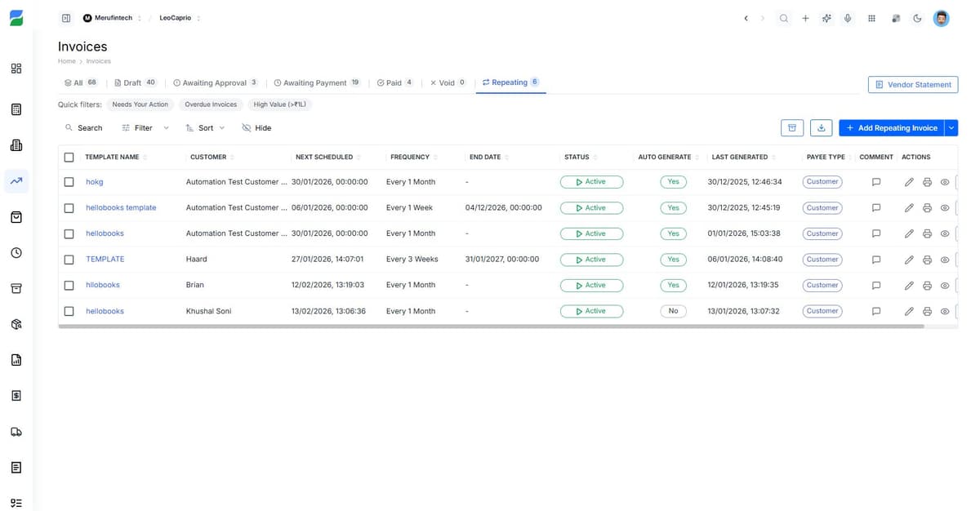Check the row checkbox for Khushal Soni's invoice
Image resolution: width=980 pixels, height=511 pixels.
[x=69, y=311]
